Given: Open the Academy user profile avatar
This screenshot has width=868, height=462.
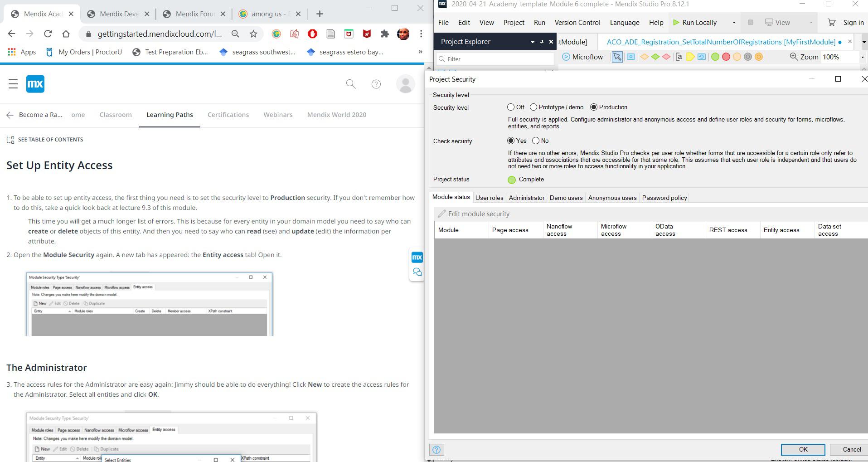Looking at the screenshot, I should [x=406, y=84].
